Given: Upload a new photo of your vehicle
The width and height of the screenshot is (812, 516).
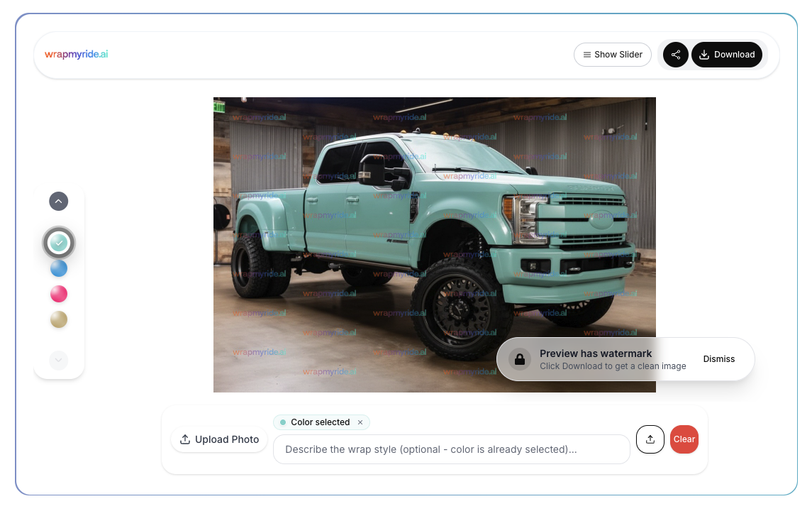Looking at the screenshot, I should (218, 439).
